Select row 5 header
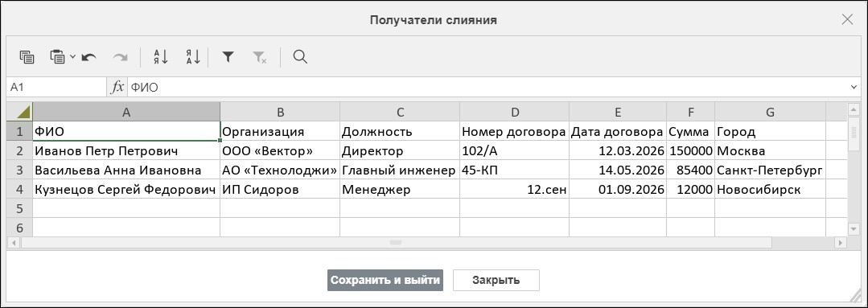Screen dimensions: 868x308 pos(20,208)
